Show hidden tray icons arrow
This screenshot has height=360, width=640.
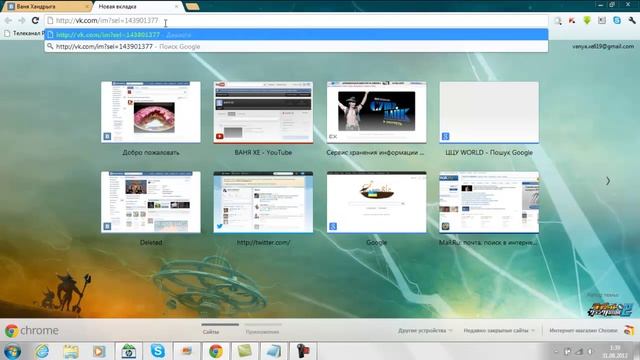pos(556,351)
